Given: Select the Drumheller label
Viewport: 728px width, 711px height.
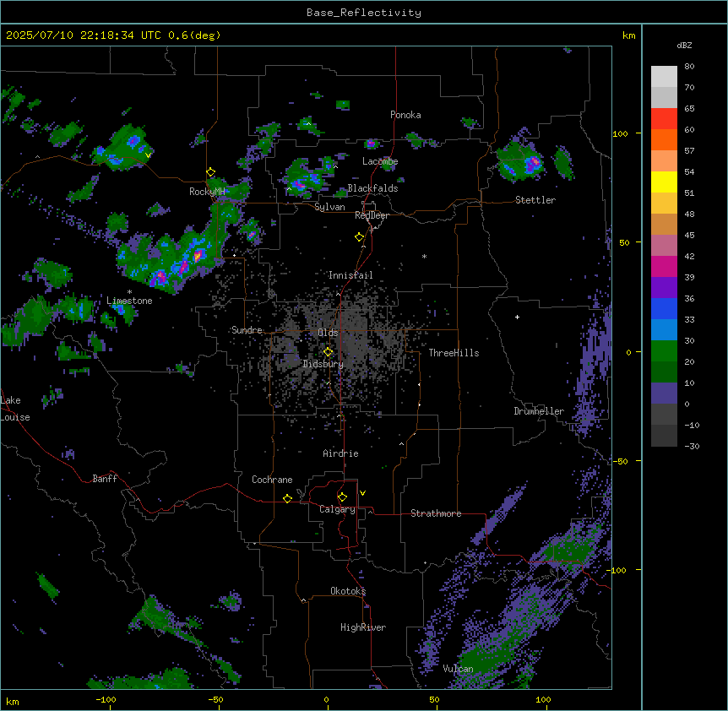Looking at the screenshot, I should 539,411.
